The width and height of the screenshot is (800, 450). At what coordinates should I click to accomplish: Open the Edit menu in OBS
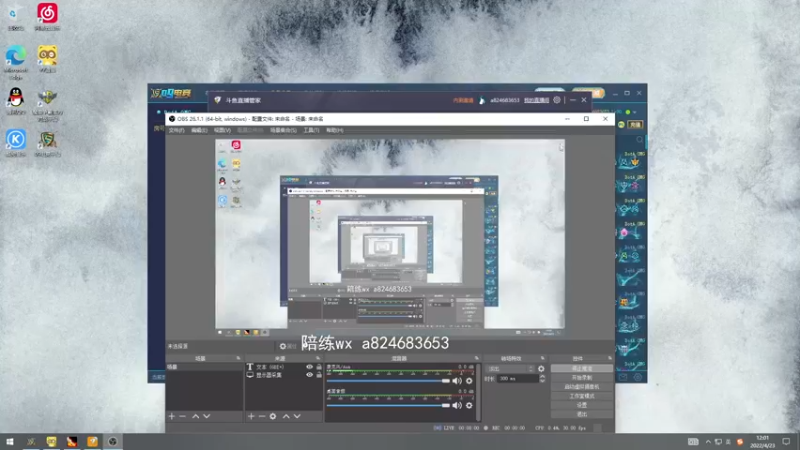(x=199, y=130)
